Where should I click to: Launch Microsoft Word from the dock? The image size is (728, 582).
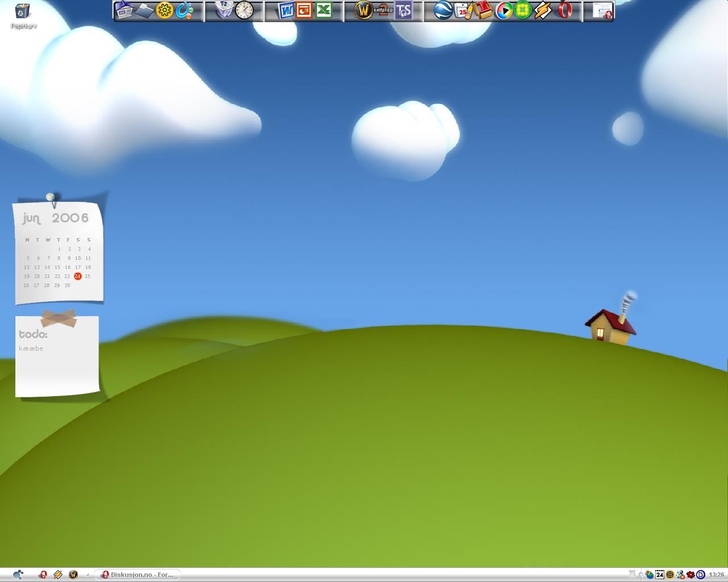(286, 10)
